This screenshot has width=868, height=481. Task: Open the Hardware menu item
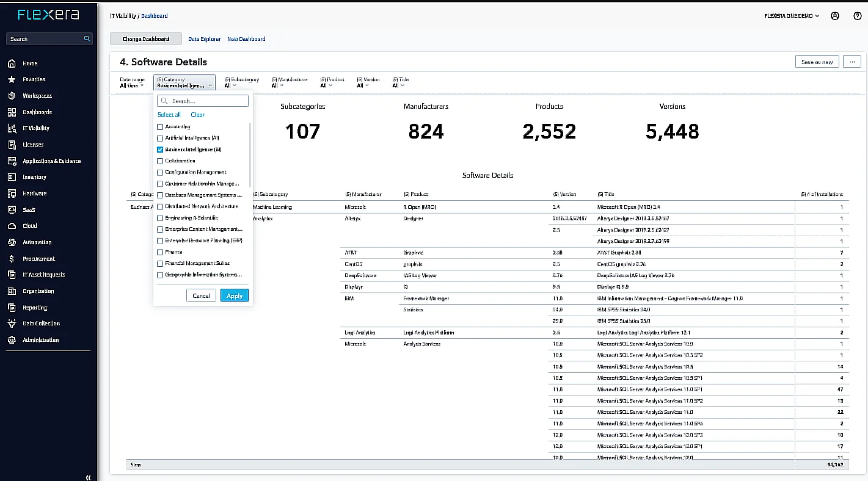pyautogui.click(x=35, y=193)
